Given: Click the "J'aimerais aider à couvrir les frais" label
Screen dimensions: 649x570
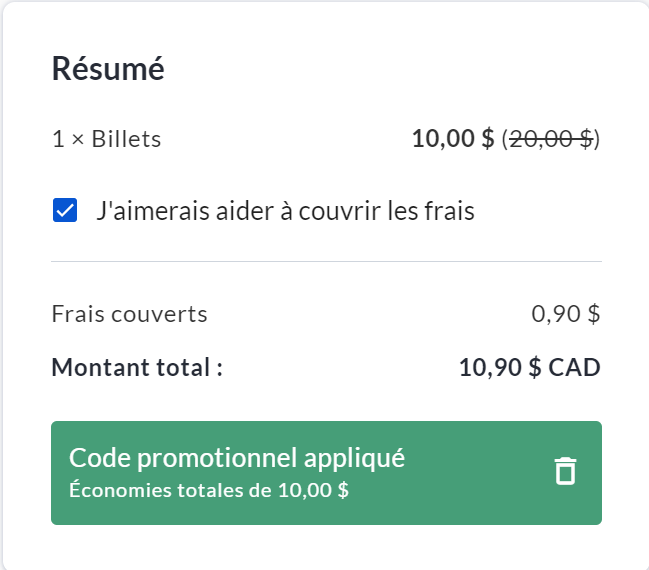Looking at the screenshot, I should [285, 211].
